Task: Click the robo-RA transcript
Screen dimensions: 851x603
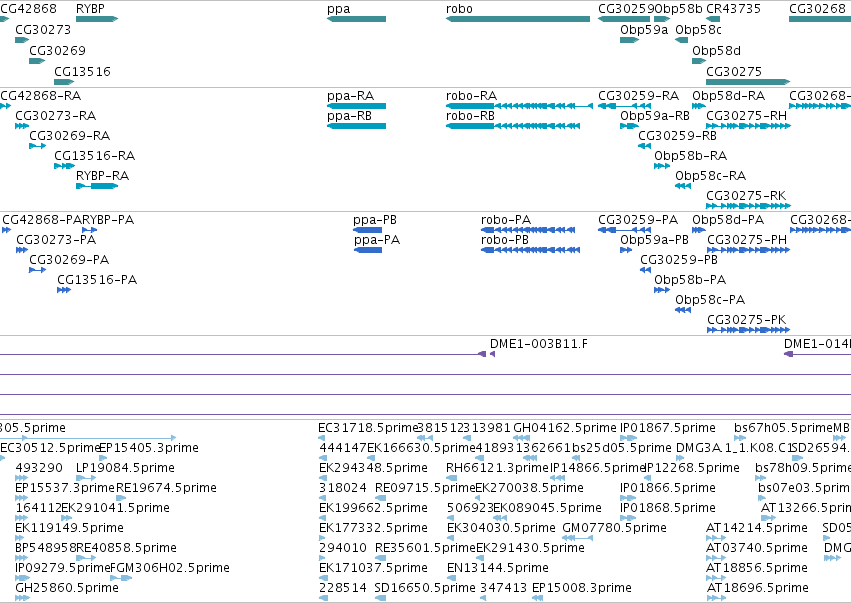Action: pyautogui.click(x=519, y=106)
